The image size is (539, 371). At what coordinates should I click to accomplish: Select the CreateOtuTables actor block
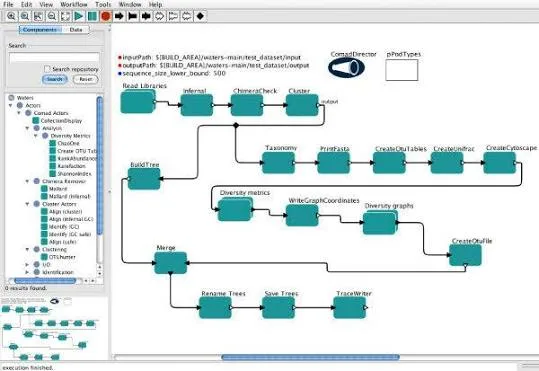pyautogui.click(x=389, y=163)
